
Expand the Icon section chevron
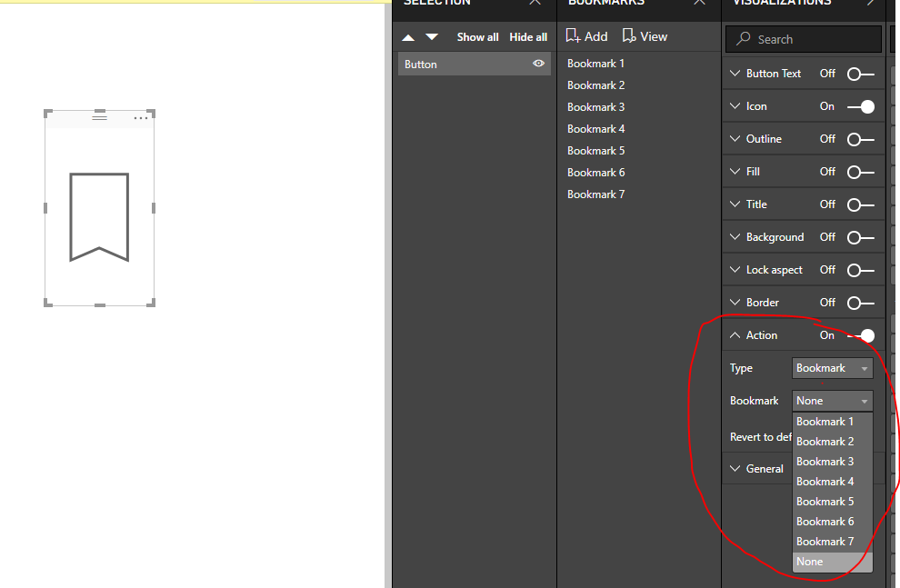tap(735, 106)
